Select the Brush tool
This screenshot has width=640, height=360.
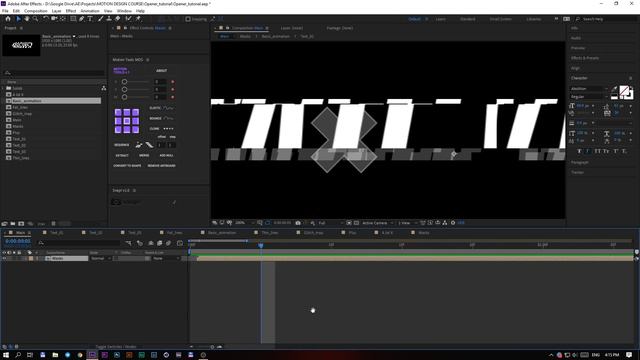tap(100, 19)
